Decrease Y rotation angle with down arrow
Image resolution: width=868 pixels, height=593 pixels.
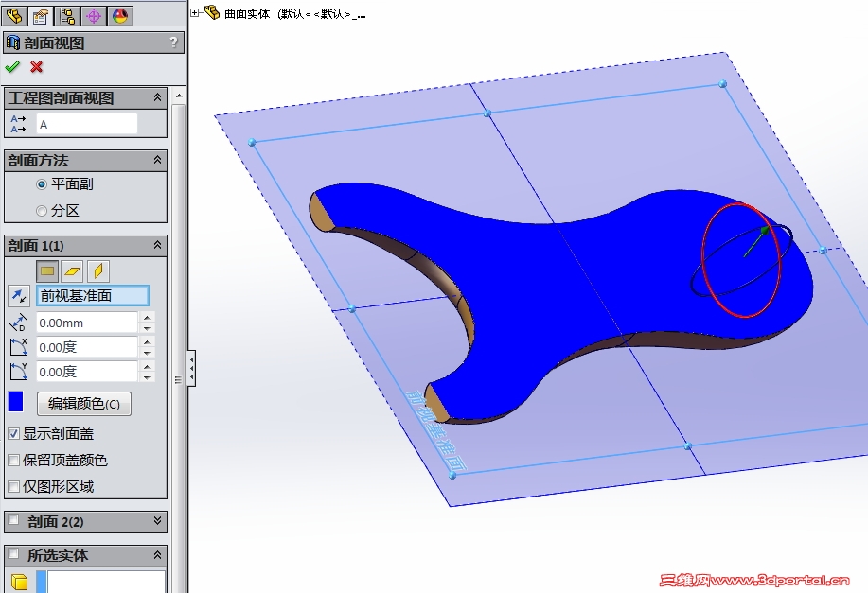click(x=147, y=377)
